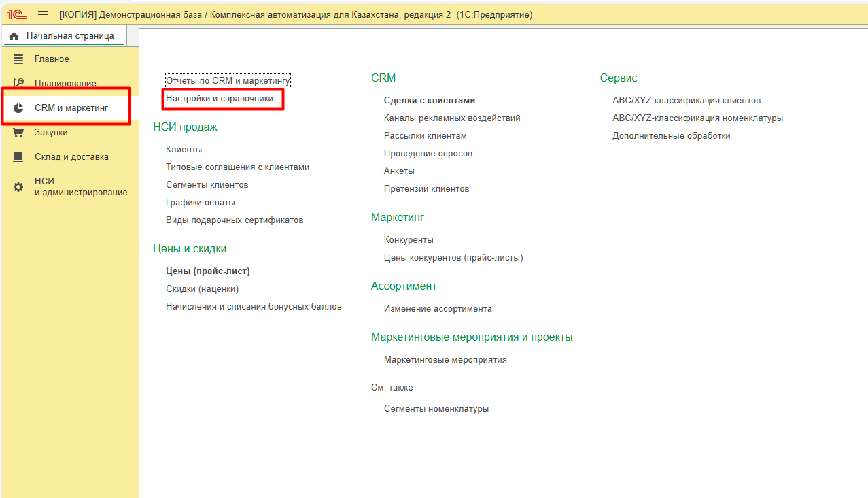Screen dimensions: 868x498
Task: Click the CRM и маркетинг pie chart icon
Action: click(x=18, y=108)
